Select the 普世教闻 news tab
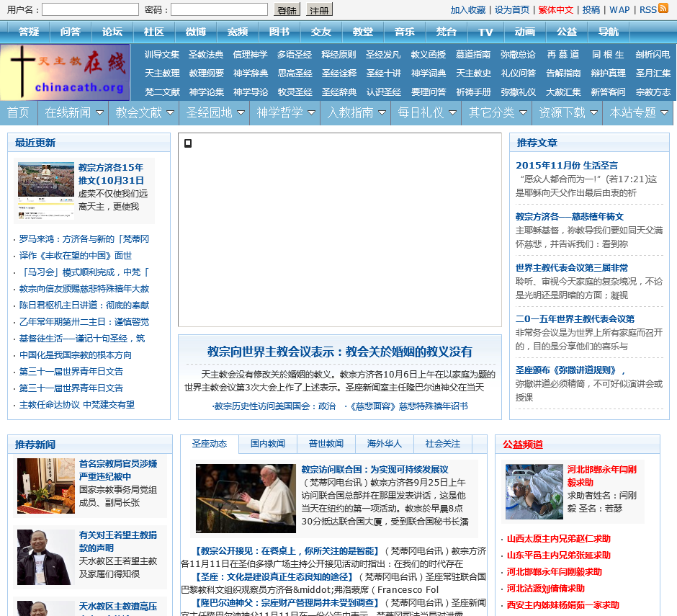The width and height of the screenshot is (677, 616). pyautogui.click(x=326, y=444)
